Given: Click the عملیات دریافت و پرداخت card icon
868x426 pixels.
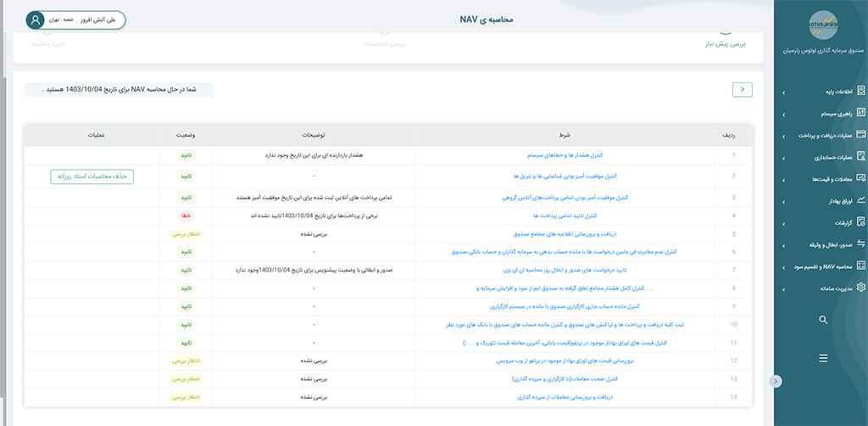Looking at the screenshot, I should [860, 135].
